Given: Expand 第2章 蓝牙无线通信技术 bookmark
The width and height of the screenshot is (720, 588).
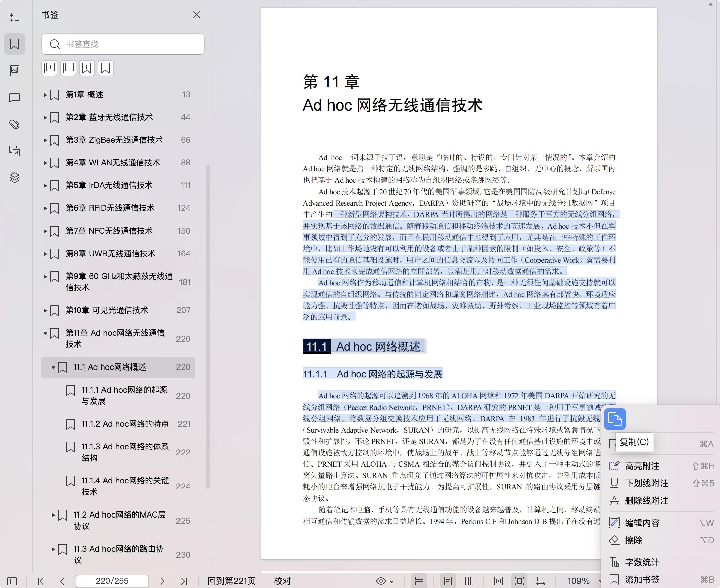Looking at the screenshot, I should (45, 118).
